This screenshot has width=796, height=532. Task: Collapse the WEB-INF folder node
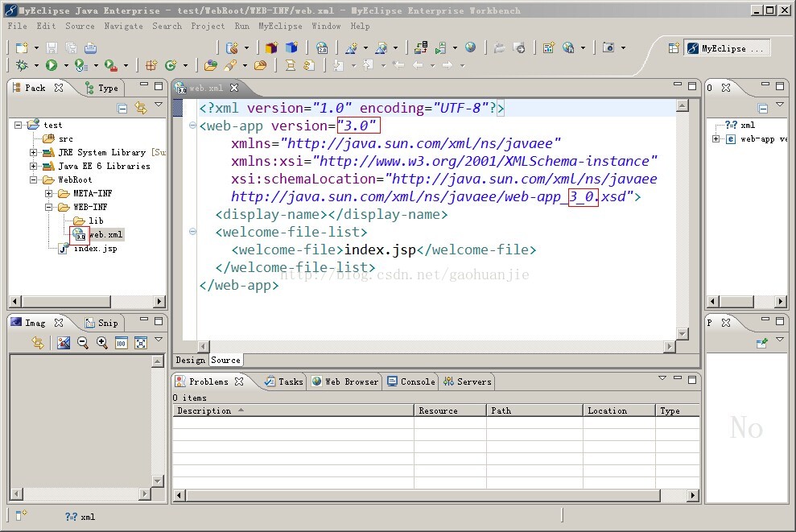point(49,207)
